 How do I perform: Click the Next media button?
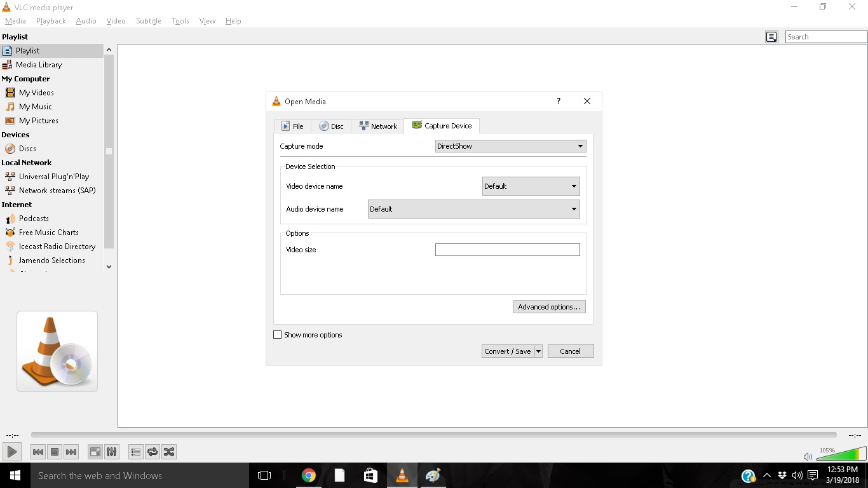[x=71, y=452]
